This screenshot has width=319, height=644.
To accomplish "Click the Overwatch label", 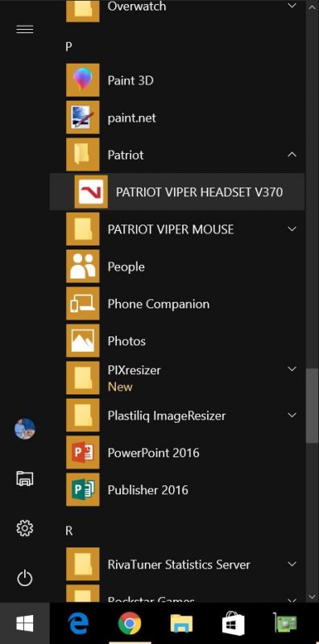I will point(136,6).
